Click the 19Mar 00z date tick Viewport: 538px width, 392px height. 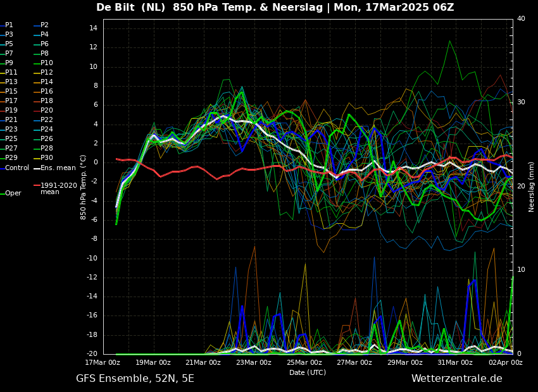tap(154, 362)
